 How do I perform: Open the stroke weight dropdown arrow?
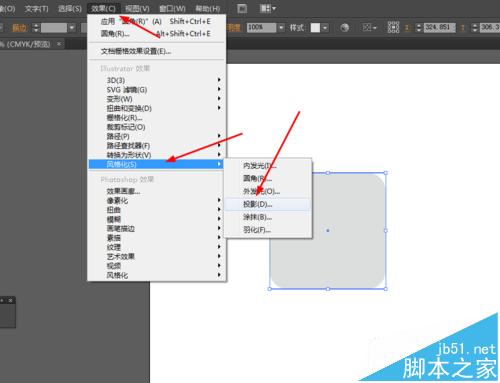click(x=72, y=28)
